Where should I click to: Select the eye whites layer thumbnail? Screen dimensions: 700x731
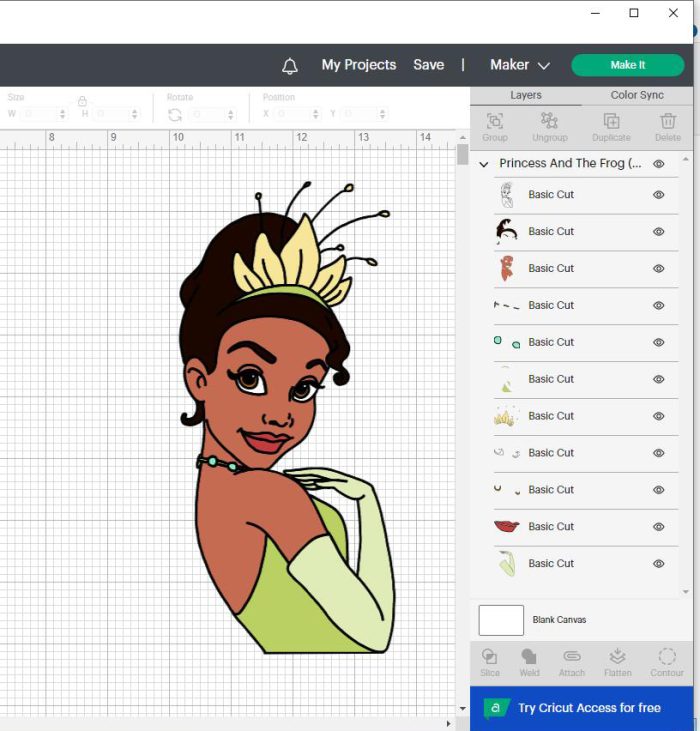pos(507,453)
